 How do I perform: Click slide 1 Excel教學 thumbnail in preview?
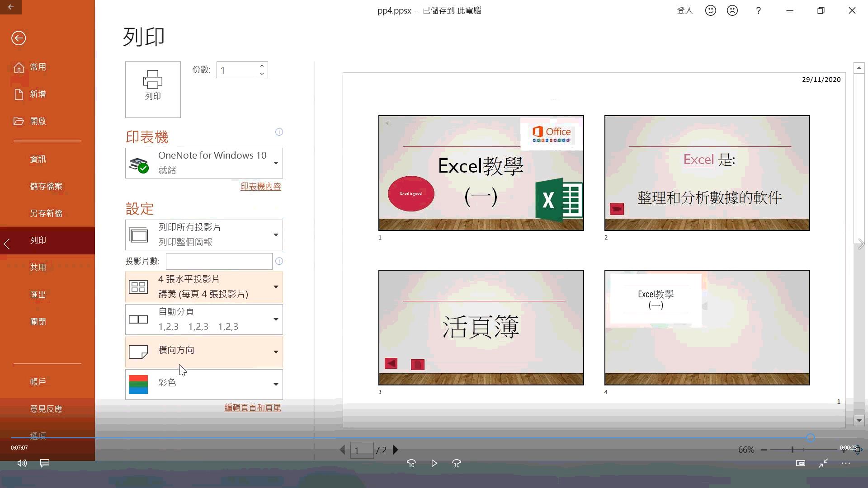point(481,173)
